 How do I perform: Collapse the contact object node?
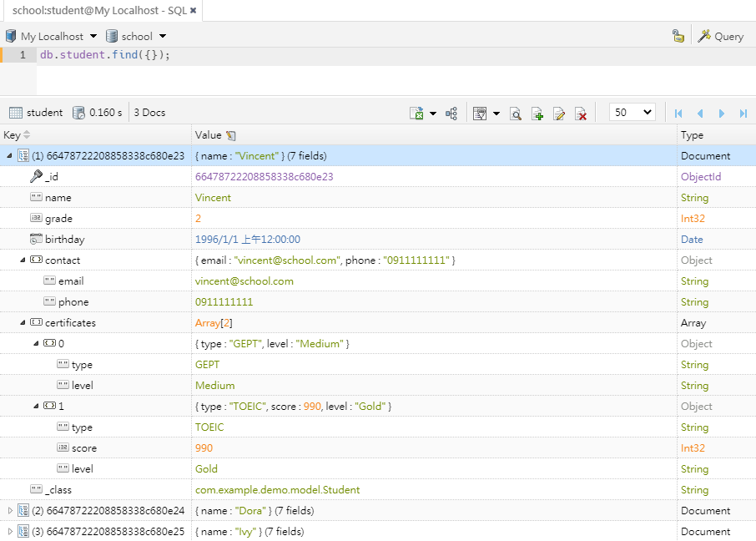(x=23, y=260)
